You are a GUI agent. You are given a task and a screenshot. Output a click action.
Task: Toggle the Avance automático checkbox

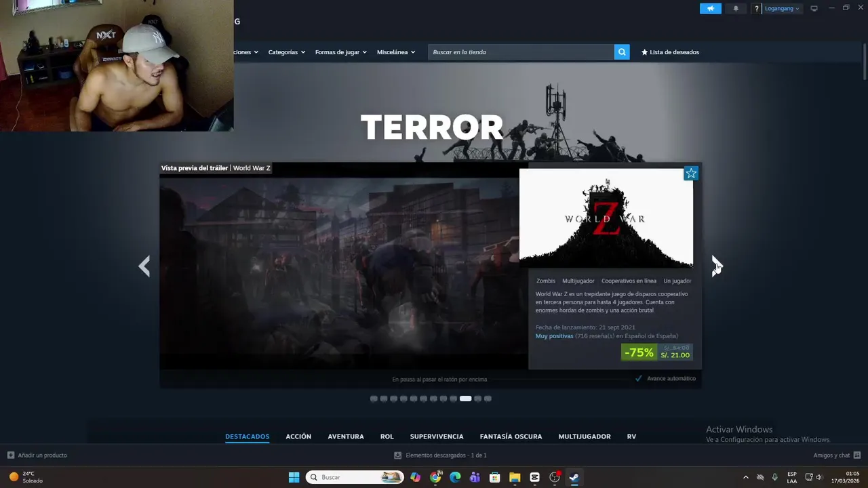(x=639, y=378)
